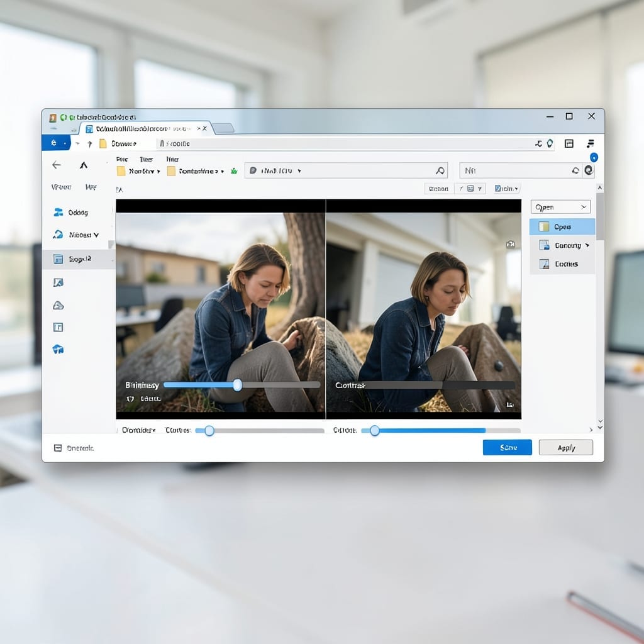Click the Apply button
The height and width of the screenshot is (644, 644).
[x=566, y=447]
